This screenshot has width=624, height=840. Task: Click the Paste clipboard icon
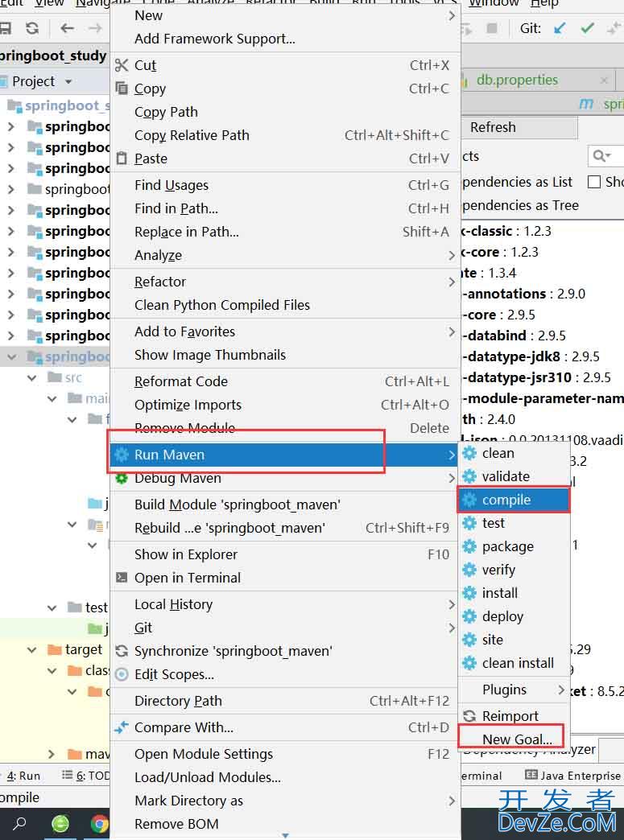122,159
